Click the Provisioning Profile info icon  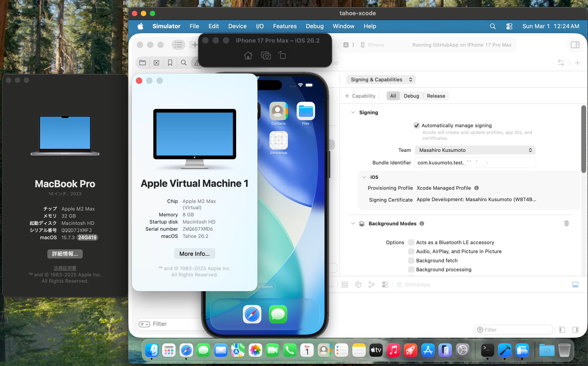point(477,188)
